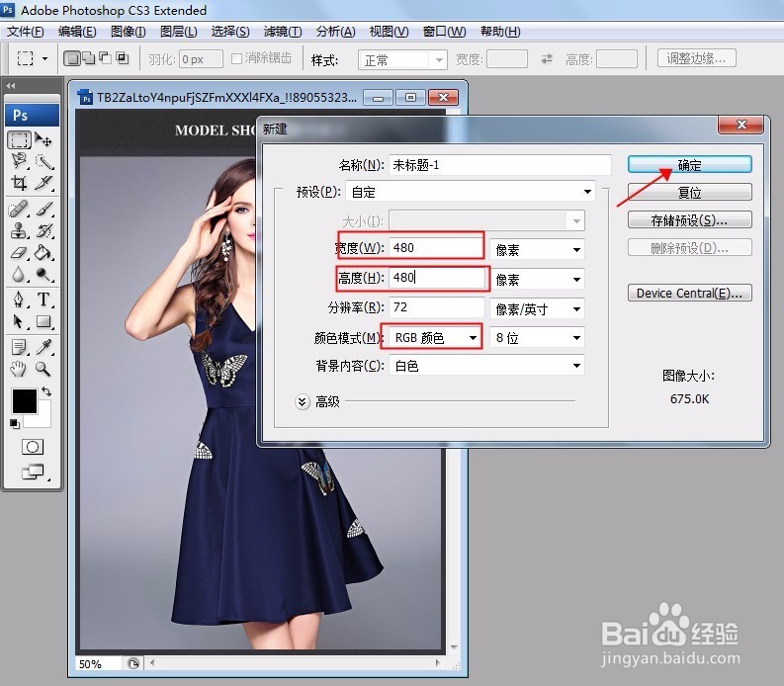Select the Pen tool
Image resolution: width=784 pixels, height=686 pixels.
[x=19, y=300]
